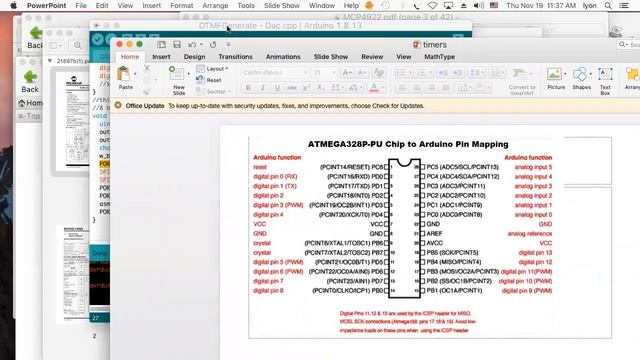Open the Shapes gallery
The image size is (640, 360).
(580, 74)
